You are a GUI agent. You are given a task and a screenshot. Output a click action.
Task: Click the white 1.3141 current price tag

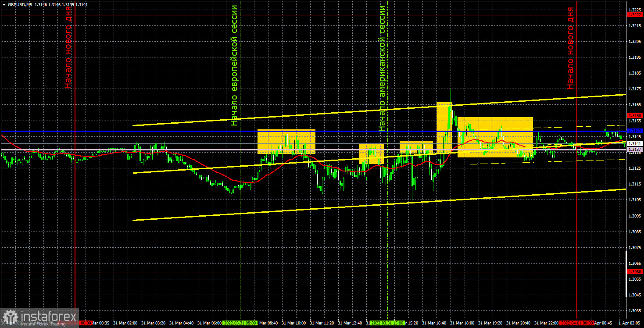point(635,144)
